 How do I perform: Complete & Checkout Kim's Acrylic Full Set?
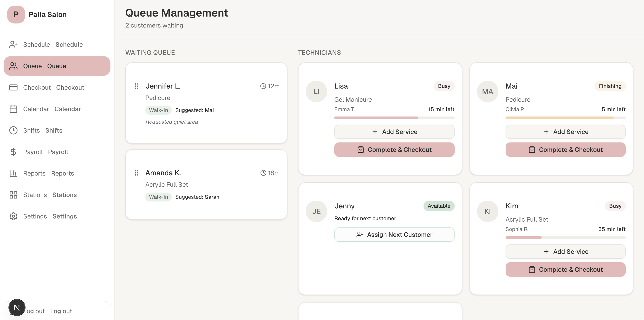pos(566,269)
